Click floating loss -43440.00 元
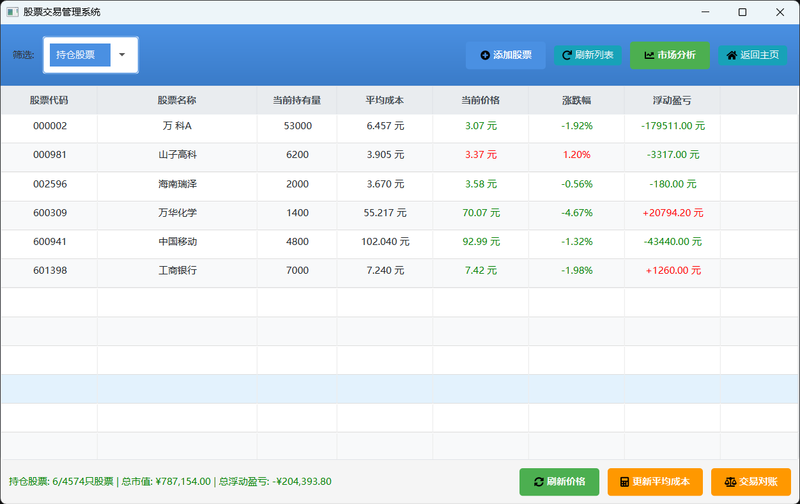 pyautogui.click(x=672, y=241)
